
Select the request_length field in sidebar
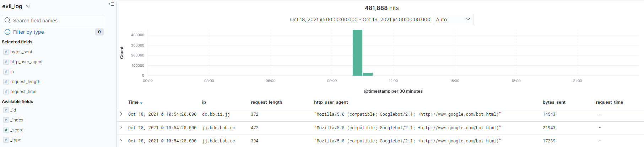click(25, 82)
